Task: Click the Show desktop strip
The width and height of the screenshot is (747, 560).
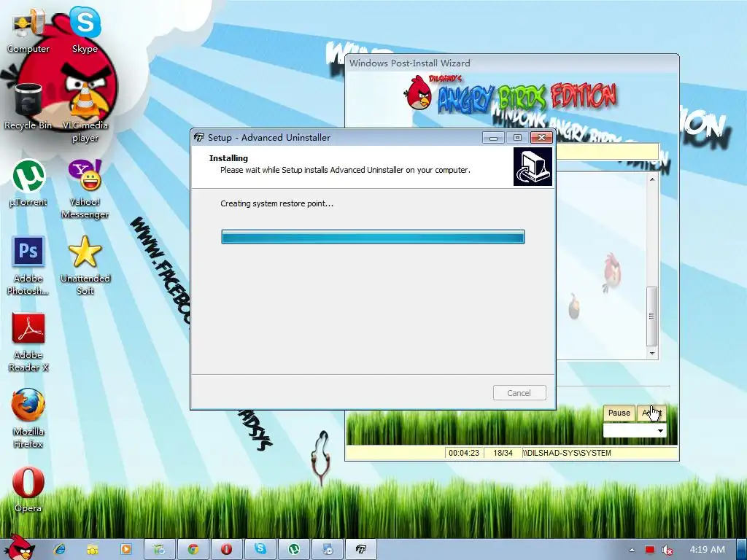Action: pyautogui.click(x=742, y=550)
